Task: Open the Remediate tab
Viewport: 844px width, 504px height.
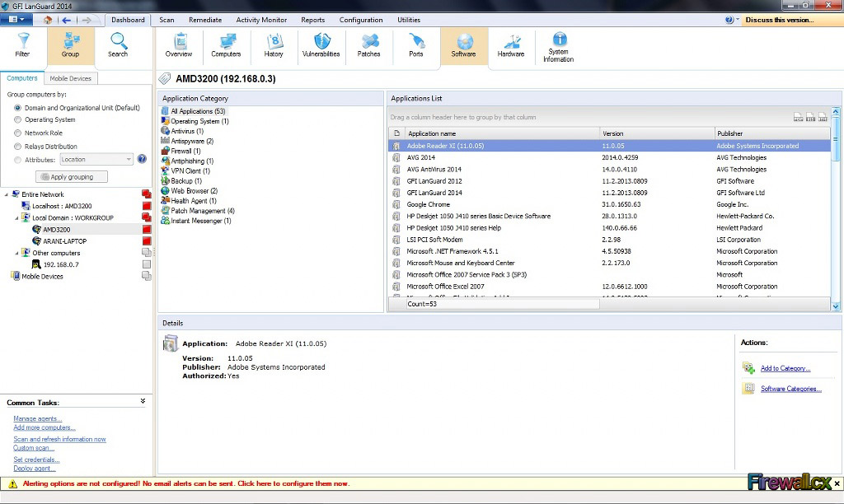Action: [205, 20]
